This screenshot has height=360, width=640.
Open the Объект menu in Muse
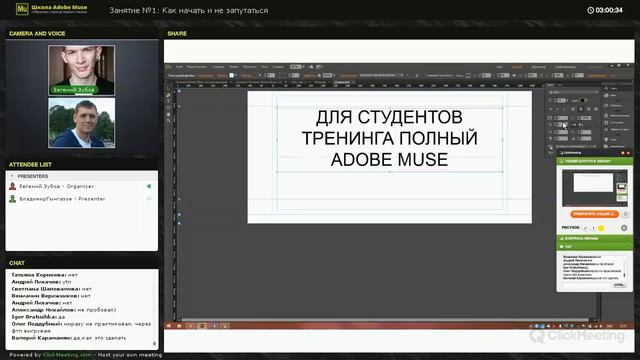pos(234,67)
